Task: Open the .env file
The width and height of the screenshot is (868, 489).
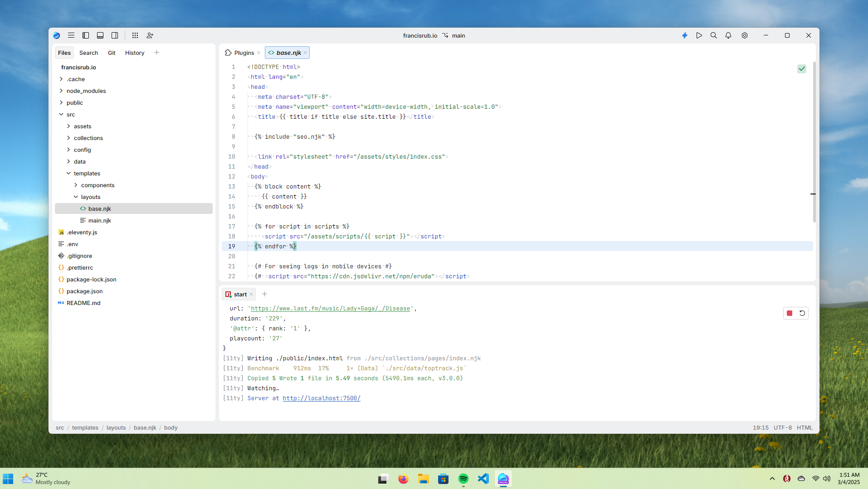Action: [x=134, y=244]
